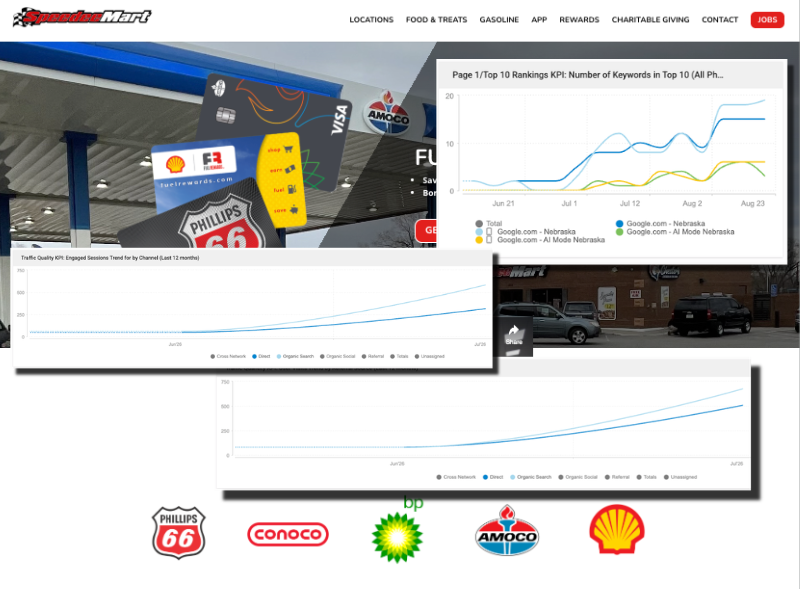Viewport: 800px width, 589px height.
Task: Toggle Direct in chart above brand logos
Action: (x=493, y=477)
